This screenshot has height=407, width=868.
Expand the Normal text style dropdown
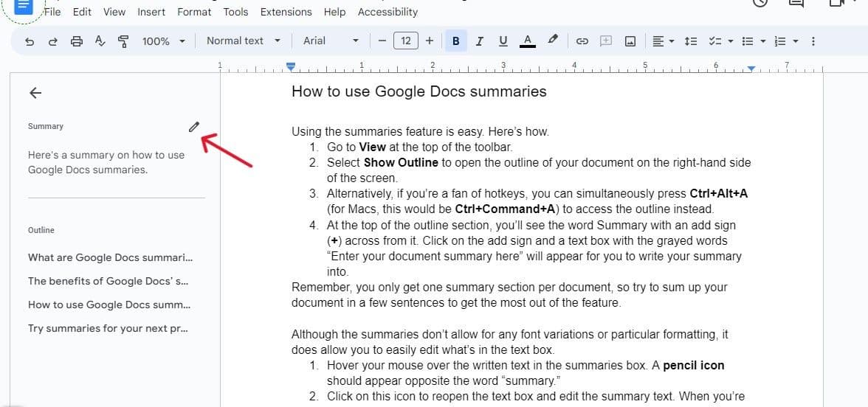tap(243, 41)
